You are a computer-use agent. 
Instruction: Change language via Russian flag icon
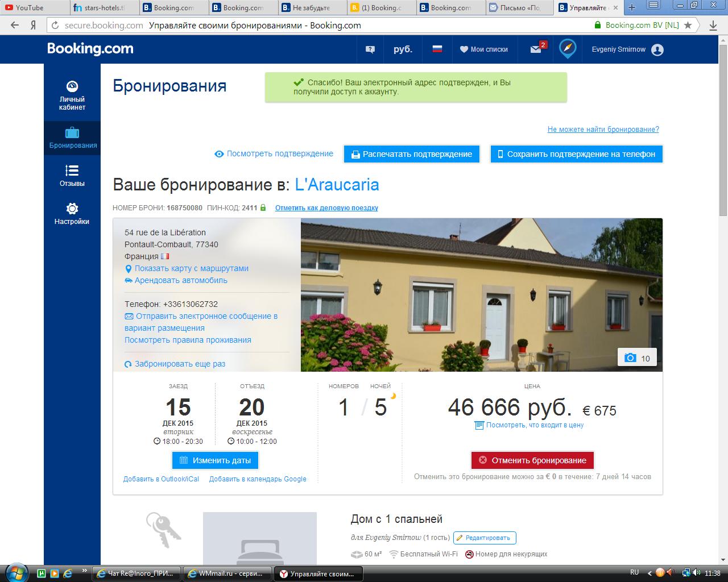click(437, 49)
